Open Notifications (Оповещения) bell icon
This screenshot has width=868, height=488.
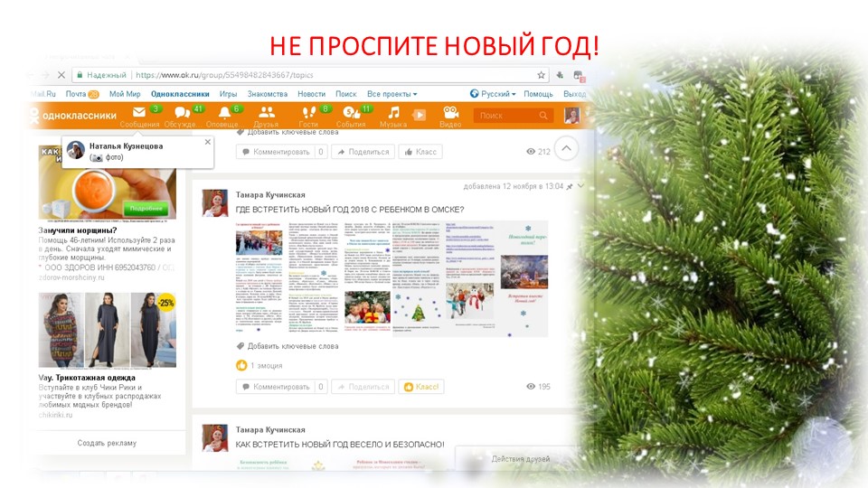(224, 113)
